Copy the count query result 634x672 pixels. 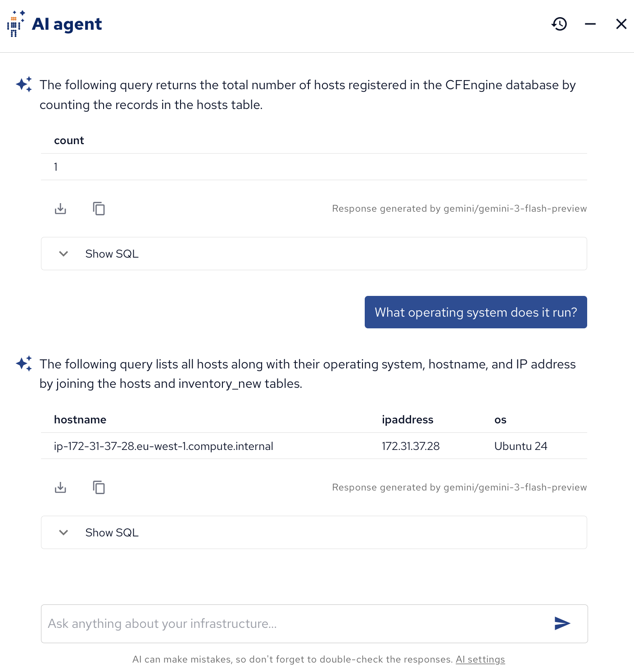99,209
